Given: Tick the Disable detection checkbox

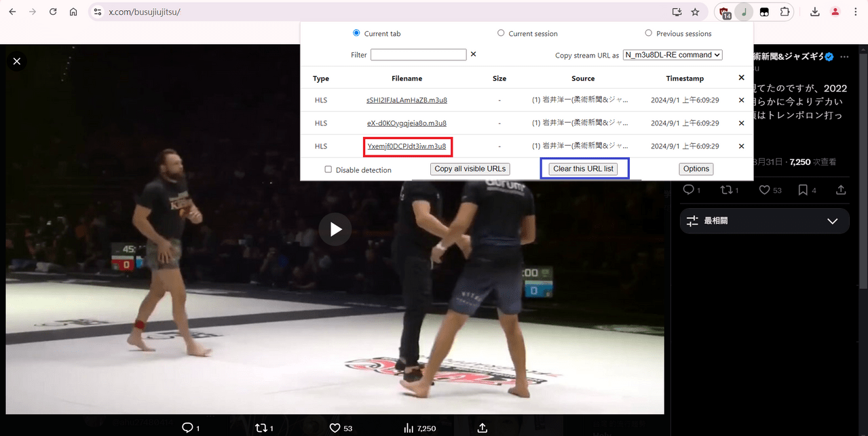Looking at the screenshot, I should coord(328,170).
